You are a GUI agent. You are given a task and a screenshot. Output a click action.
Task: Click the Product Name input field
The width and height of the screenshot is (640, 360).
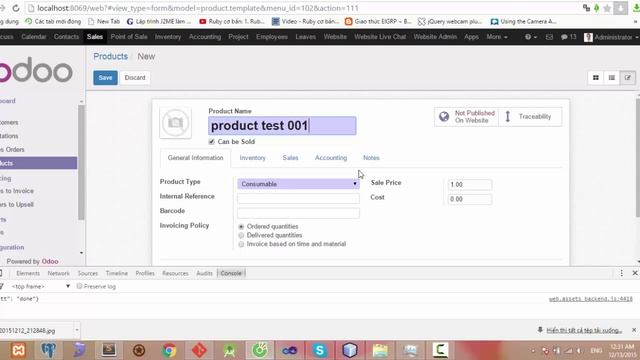(282, 126)
